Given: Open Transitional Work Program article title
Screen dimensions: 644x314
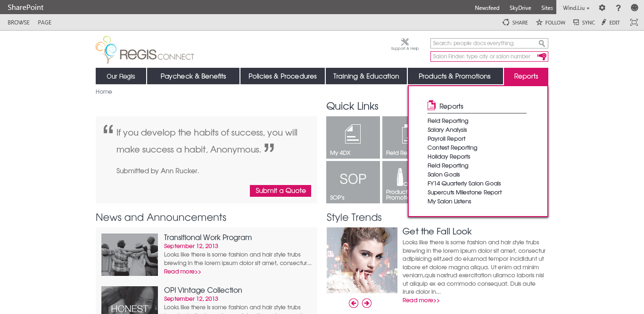Looking at the screenshot, I should coord(208,237).
